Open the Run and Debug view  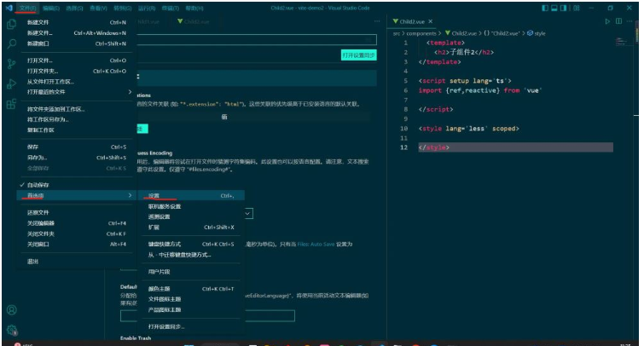11,84
